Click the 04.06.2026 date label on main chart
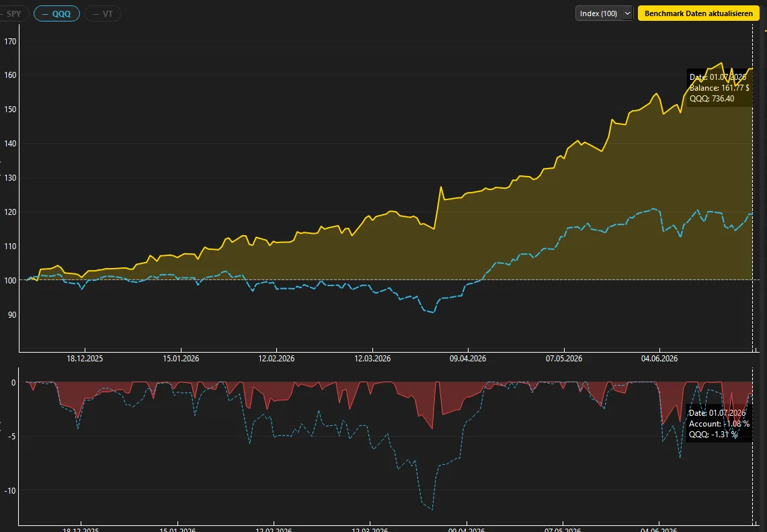This screenshot has width=767, height=532. click(659, 359)
